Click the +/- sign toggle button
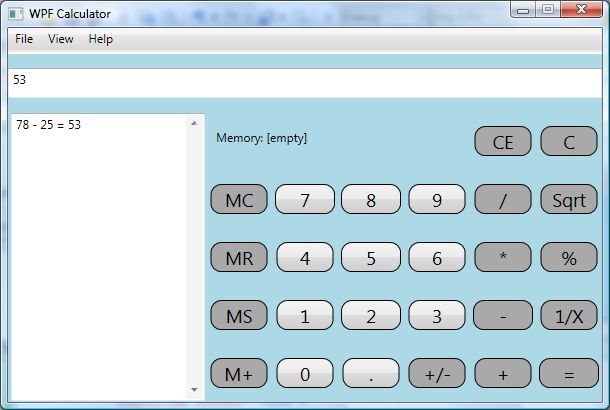The width and height of the screenshot is (610, 410). click(437, 373)
